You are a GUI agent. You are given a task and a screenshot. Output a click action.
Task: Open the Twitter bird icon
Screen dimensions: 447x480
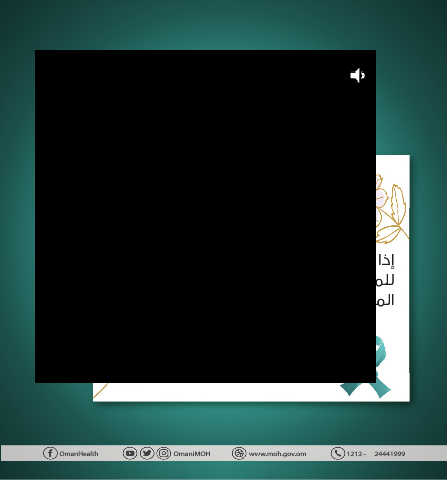(x=147, y=453)
